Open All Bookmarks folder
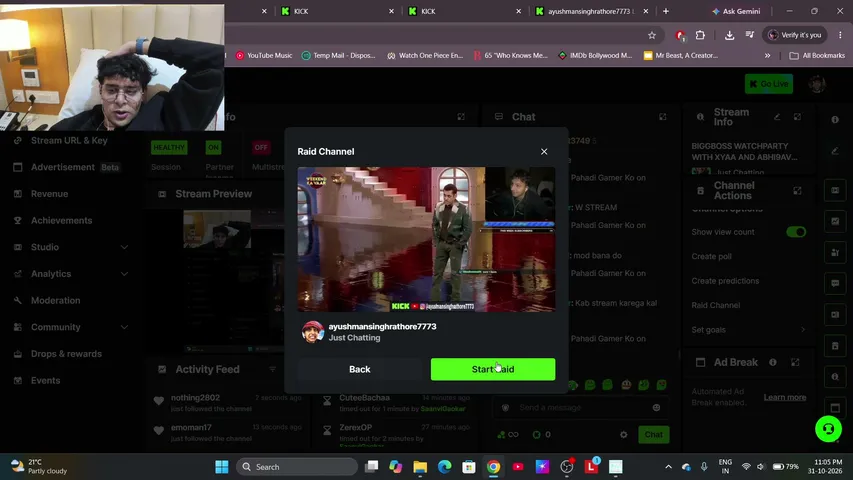This screenshot has height=480, width=853. click(x=817, y=56)
